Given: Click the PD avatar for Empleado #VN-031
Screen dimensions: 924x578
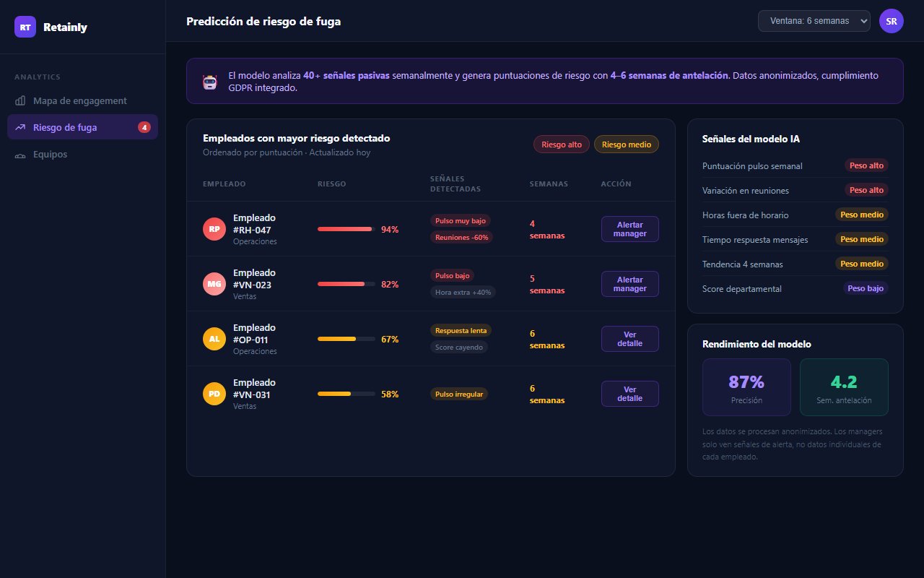Looking at the screenshot, I should (214, 394).
